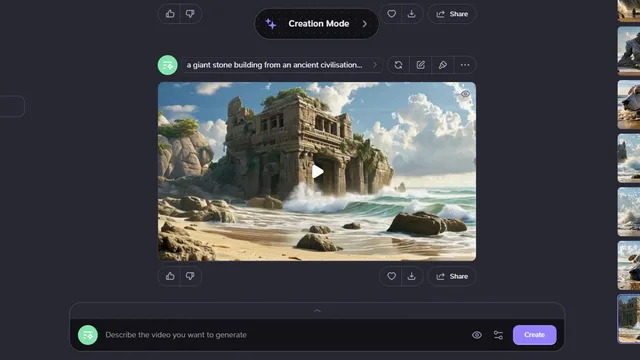
Task: Click the purple Create button
Action: pos(534,335)
